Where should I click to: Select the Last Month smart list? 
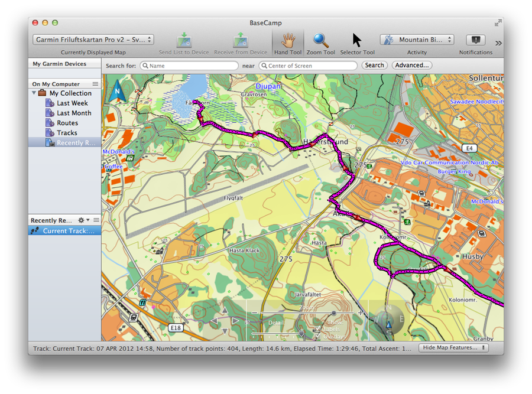pos(73,113)
